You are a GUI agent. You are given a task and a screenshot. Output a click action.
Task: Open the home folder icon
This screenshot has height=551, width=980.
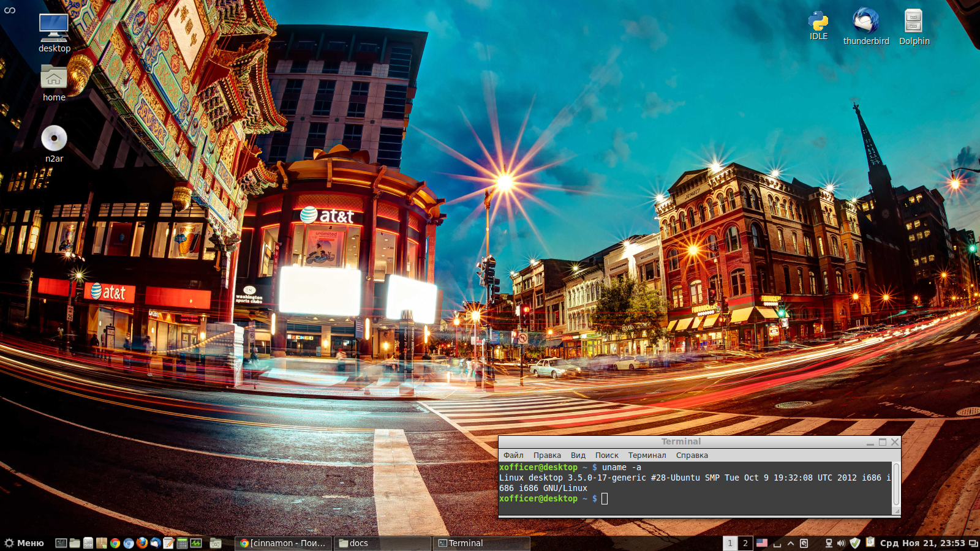click(x=54, y=83)
